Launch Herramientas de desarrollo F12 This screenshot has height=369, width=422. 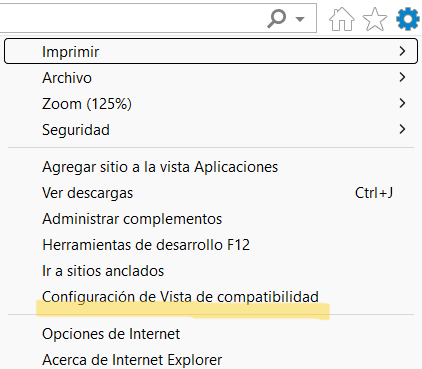[x=211, y=245]
